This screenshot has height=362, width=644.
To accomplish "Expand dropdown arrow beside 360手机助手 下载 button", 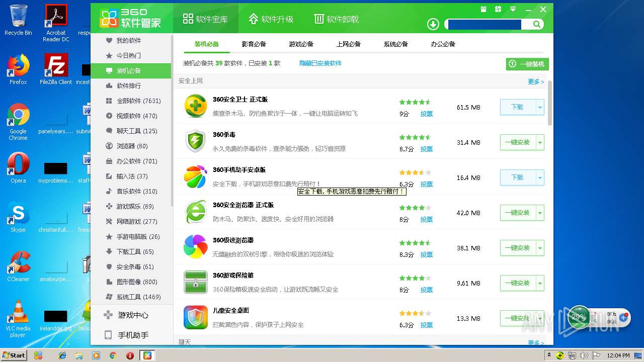I will click(540, 177).
